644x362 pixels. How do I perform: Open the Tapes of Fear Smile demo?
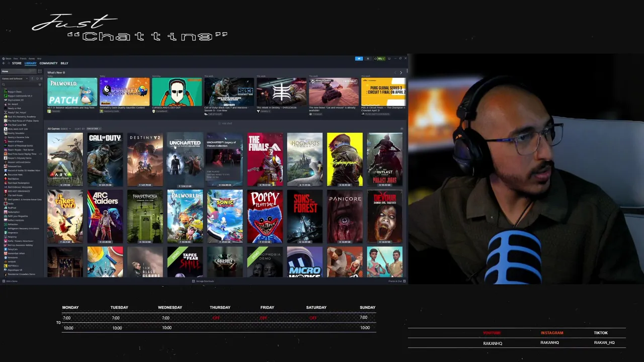click(x=185, y=262)
